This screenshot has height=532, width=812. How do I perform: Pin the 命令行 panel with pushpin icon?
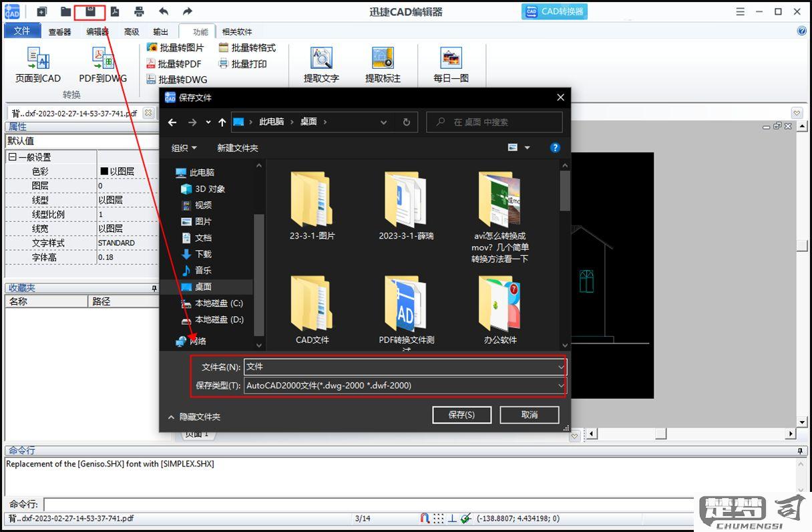801,450
